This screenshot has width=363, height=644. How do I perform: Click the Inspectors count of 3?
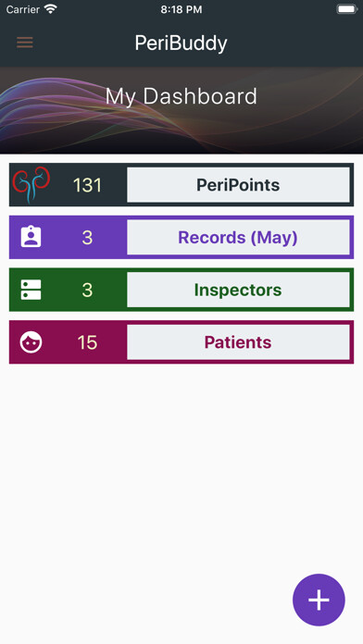tap(87, 290)
